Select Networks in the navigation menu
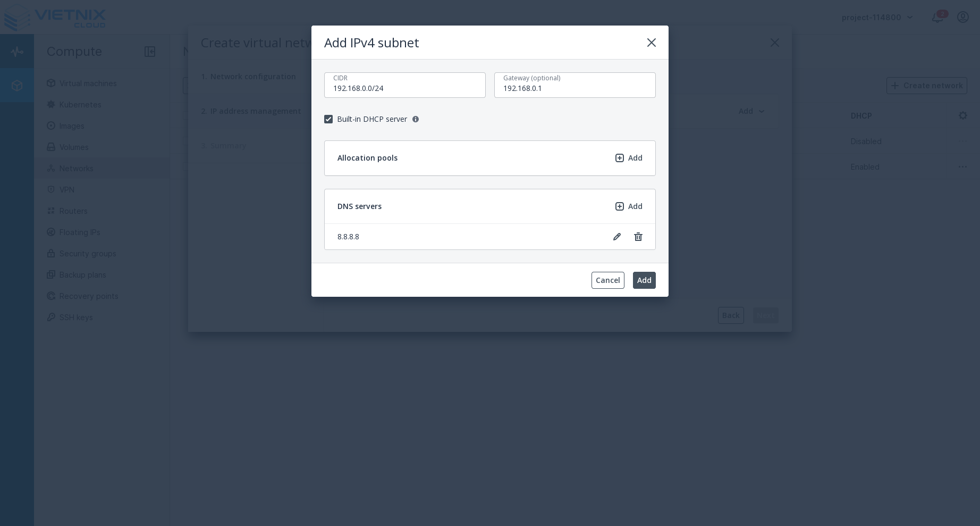This screenshot has height=526, width=980. 76,169
